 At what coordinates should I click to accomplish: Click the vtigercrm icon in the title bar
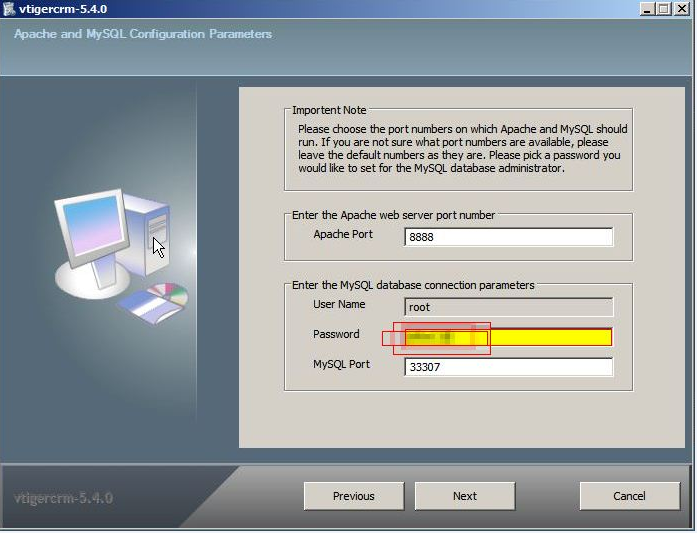[x=9, y=9]
